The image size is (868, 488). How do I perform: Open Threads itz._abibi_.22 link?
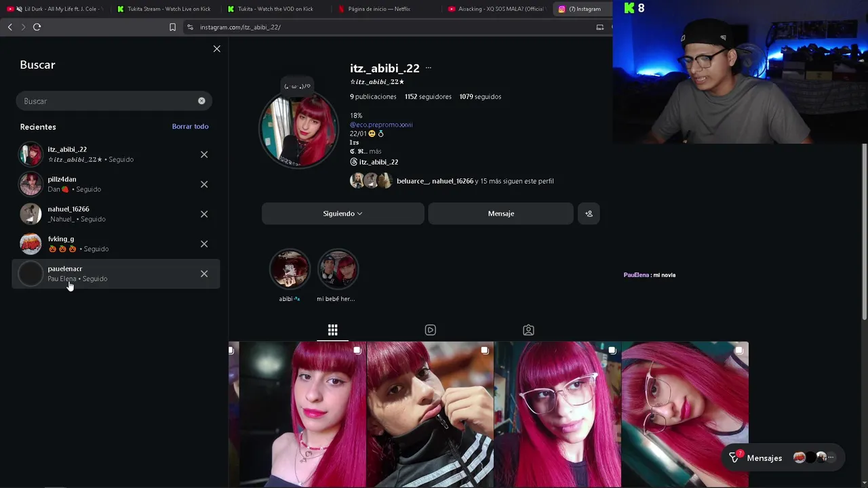(x=374, y=162)
